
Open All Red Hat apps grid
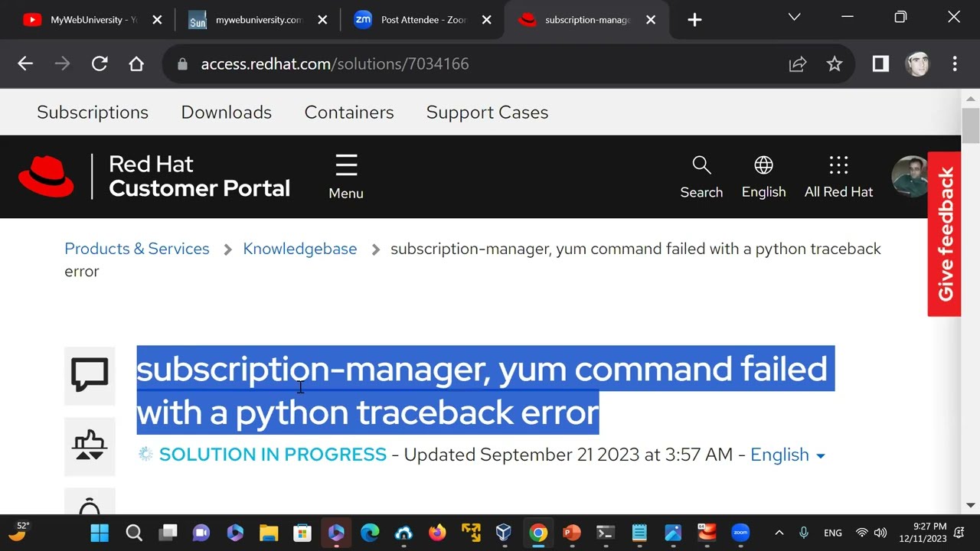point(838,177)
